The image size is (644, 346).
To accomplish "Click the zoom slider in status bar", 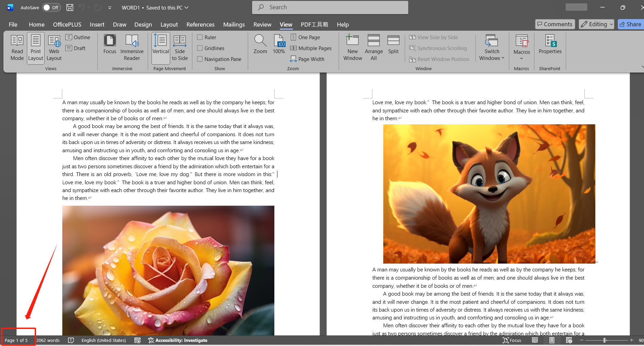I will point(605,340).
